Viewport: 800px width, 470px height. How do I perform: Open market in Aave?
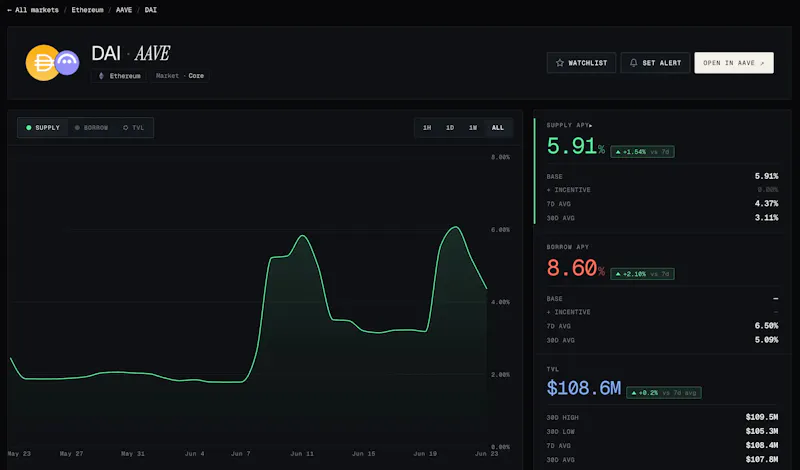pos(734,63)
